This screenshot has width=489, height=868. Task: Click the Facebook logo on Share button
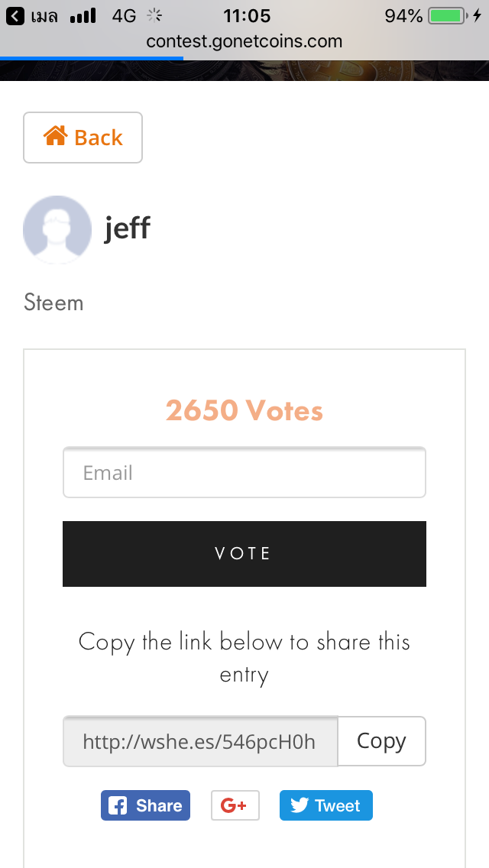click(118, 805)
